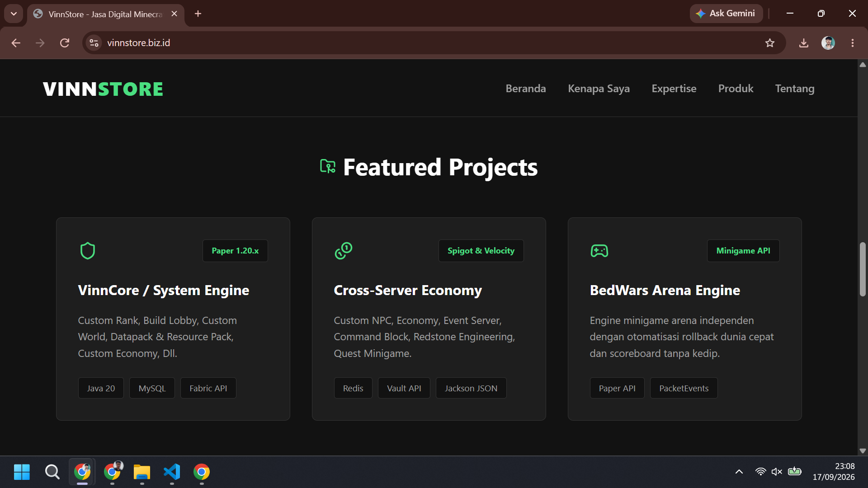Click the description starting 'Custom NPC, Economy'

[x=425, y=337]
